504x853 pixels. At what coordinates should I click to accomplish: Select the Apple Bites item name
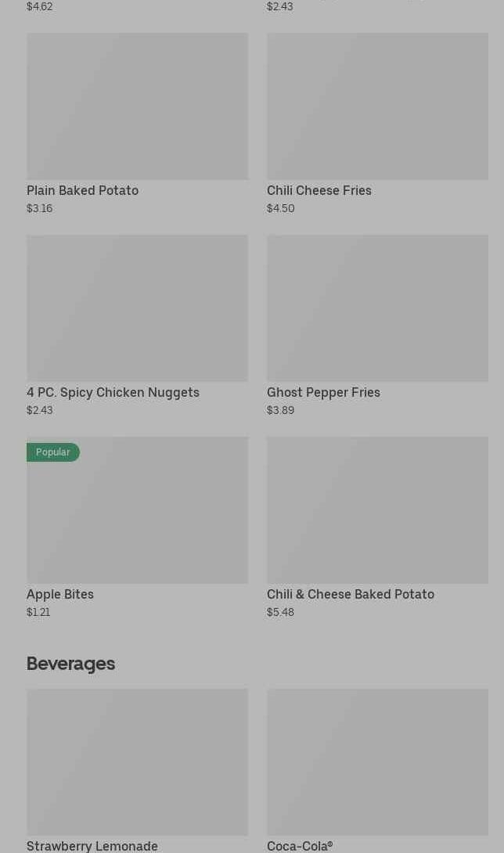pyautogui.click(x=60, y=594)
